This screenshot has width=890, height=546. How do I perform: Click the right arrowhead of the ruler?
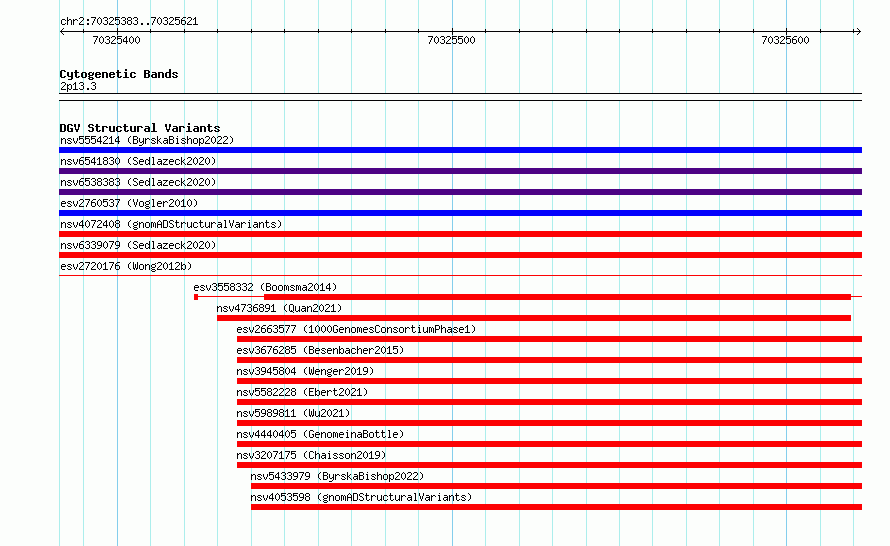point(858,32)
